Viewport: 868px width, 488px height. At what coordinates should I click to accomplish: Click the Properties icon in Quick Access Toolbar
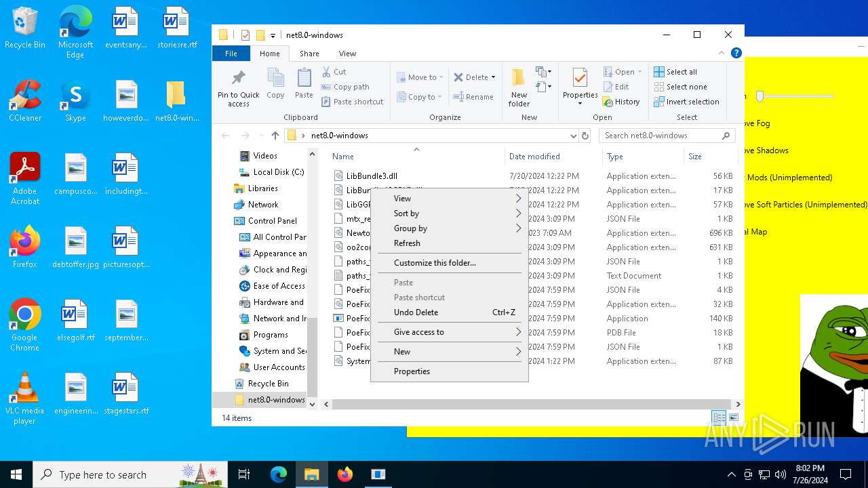tap(245, 35)
